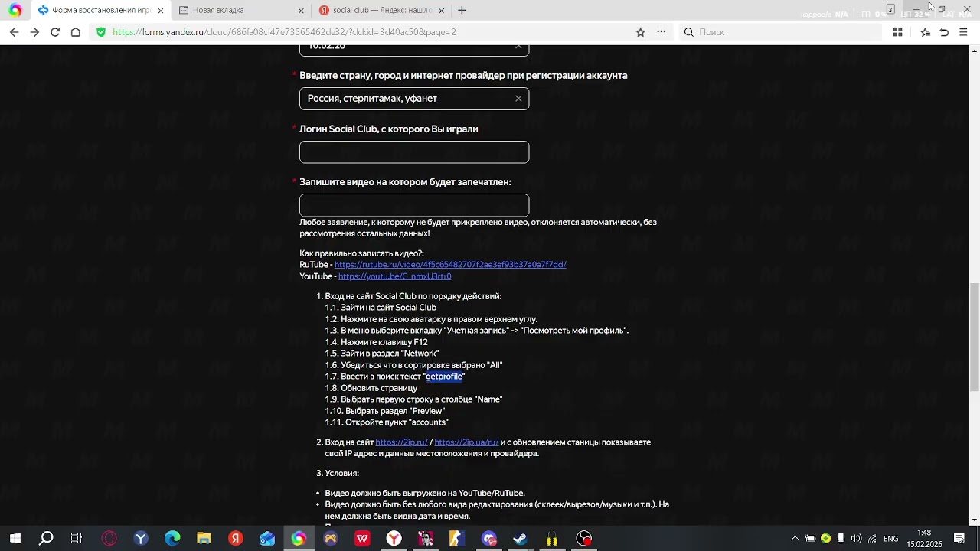Click the step "1.8. Обновить страницу"
Image resolution: width=980 pixels, height=551 pixels.
371,388
